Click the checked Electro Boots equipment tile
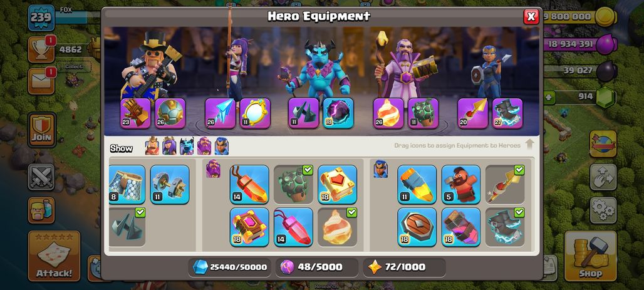Viewport: 644px width, 290px height. (x=505, y=227)
